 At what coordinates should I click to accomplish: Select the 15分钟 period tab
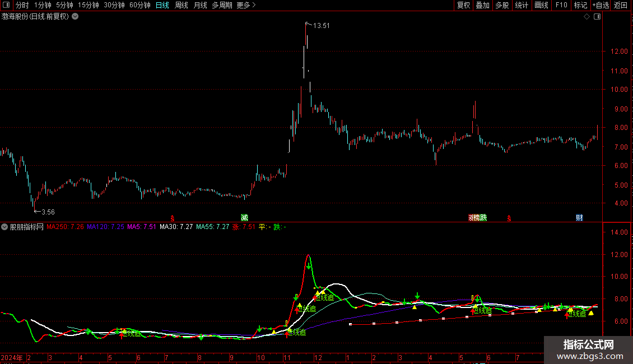pos(89,5)
